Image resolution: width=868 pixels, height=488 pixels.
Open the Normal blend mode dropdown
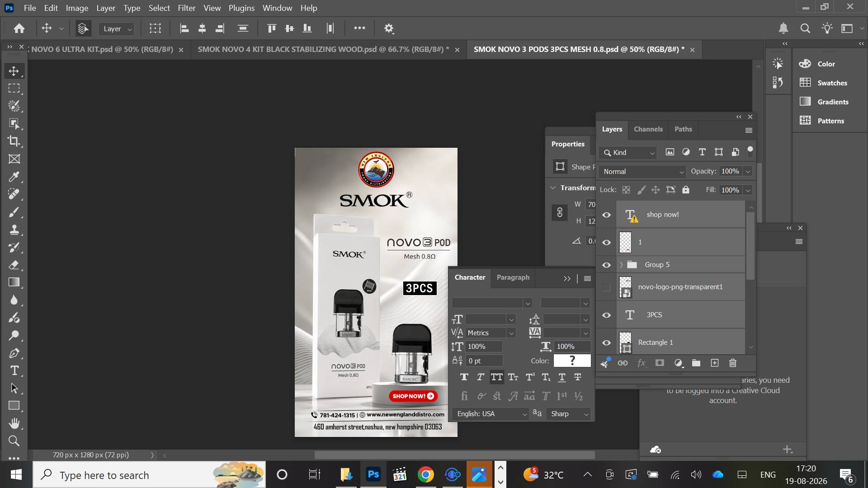coord(642,172)
